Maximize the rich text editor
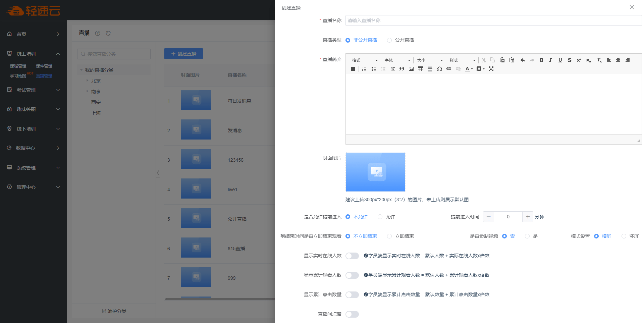 pyautogui.click(x=491, y=69)
